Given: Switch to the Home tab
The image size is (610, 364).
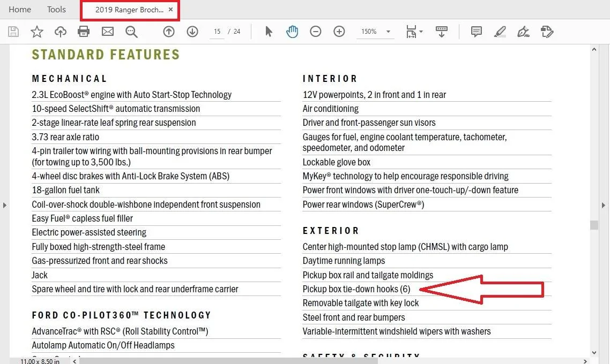Looking at the screenshot, I should coord(20,9).
